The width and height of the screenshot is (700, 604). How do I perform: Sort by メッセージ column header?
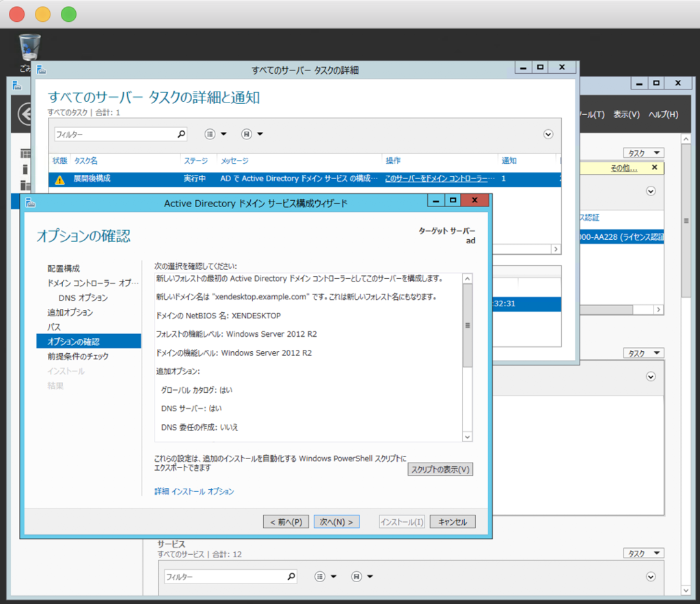[x=235, y=161]
